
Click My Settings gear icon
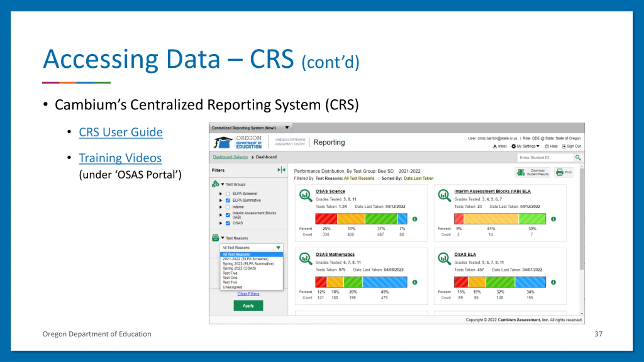coord(513,146)
